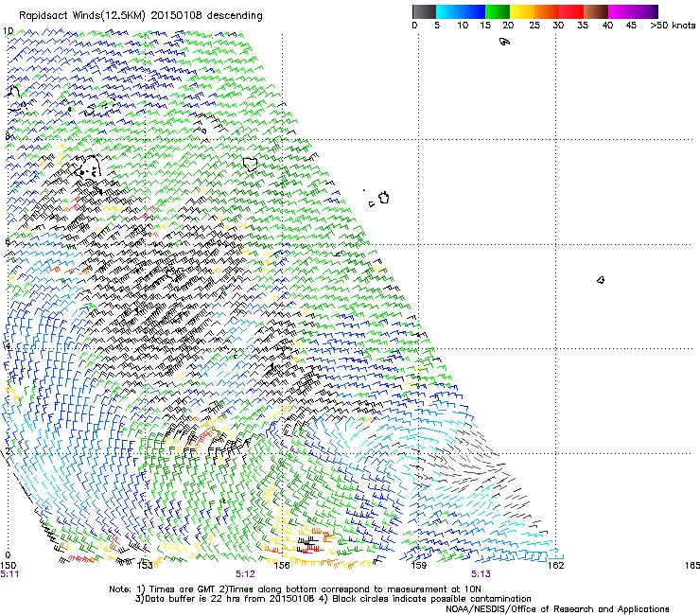Click the island outline near 155 east, 7.5 north

(251, 165)
